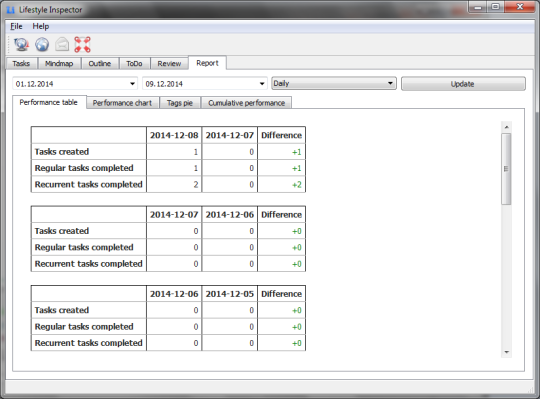540x399 pixels.
Task: Click Recurrent tasks completed in first table
Action: click(89, 185)
